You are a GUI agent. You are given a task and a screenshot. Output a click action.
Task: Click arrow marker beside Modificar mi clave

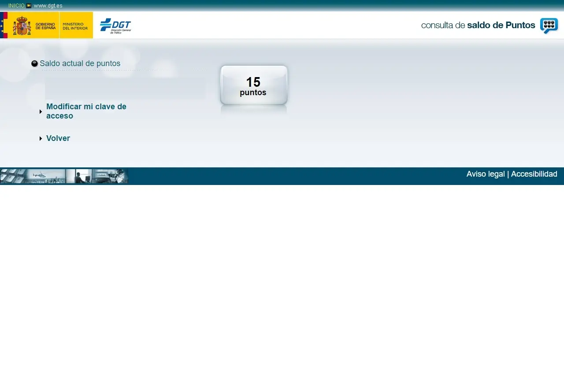tap(41, 111)
